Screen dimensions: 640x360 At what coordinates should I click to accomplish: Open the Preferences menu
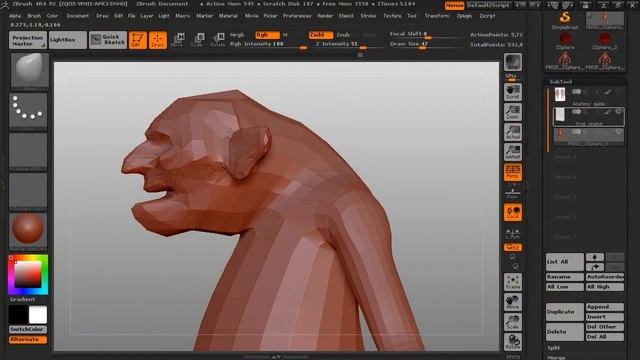297,16
